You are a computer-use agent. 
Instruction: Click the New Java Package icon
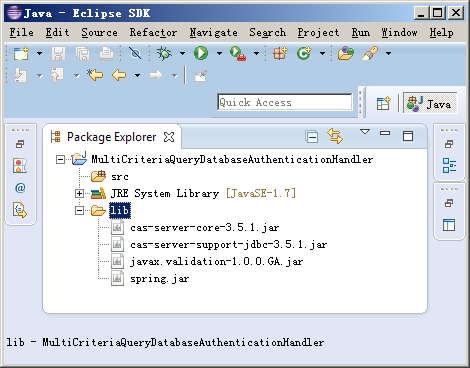tap(280, 53)
